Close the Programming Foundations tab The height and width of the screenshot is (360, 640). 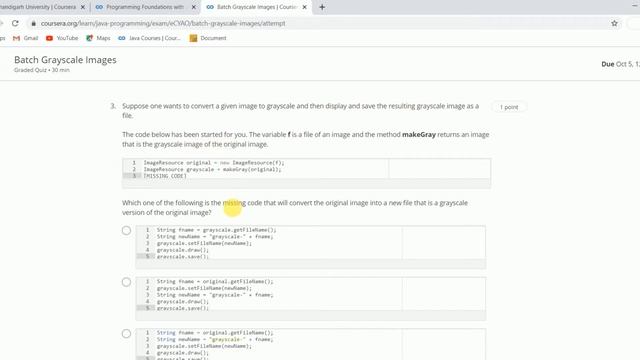(x=193, y=7)
